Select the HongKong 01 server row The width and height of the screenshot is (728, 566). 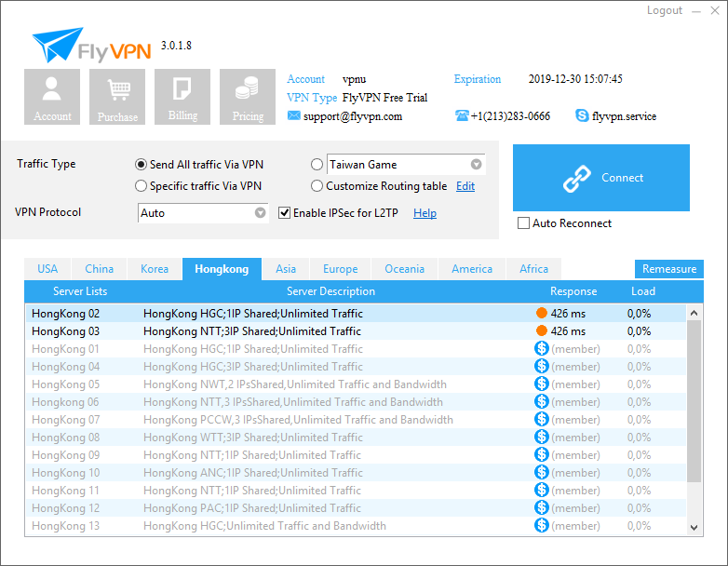[356, 348]
